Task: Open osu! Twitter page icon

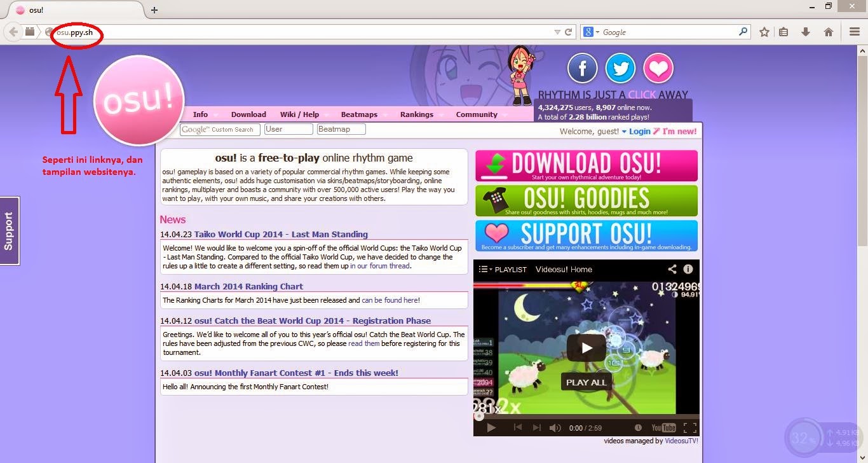Action: coord(621,68)
